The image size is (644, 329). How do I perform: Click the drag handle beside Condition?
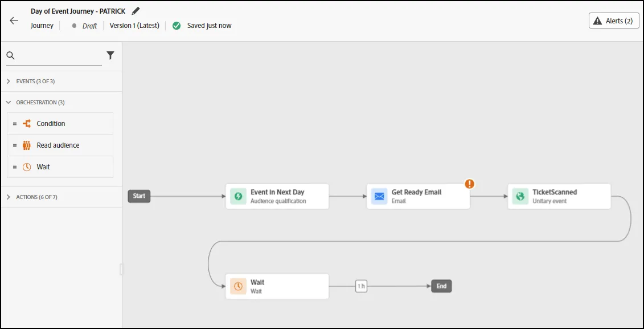coord(15,123)
